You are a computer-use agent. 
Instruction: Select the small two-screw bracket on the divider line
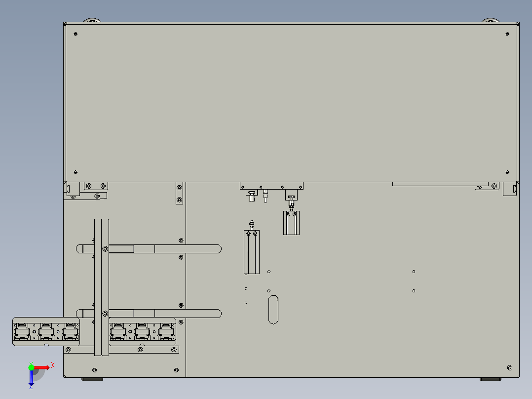180,193
